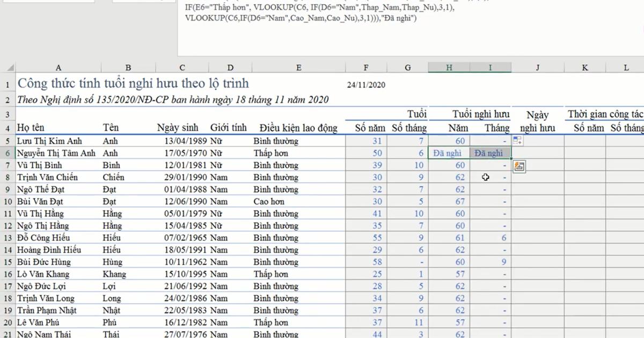The width and height of the screenshot is (644, 338).
Task: Click first name 'Long' in column B
Action: click(x=112, y=298)
